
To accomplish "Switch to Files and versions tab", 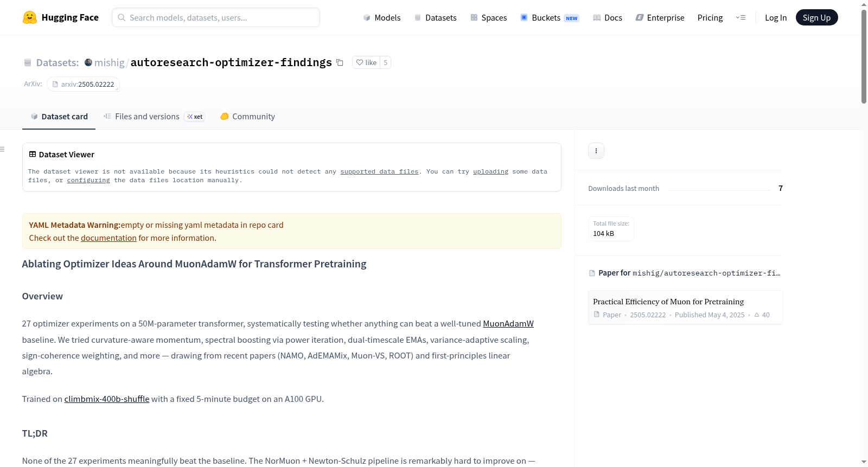I will (154, 117).
